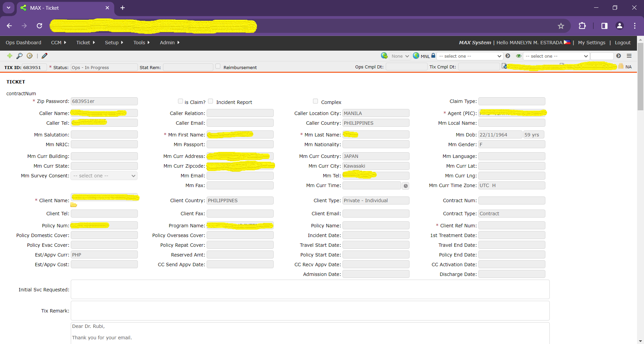Image resolution: width=644 pixels, height=344 pixels.
Task: Open a new browser tab with plus
Action: pos(123,8)
